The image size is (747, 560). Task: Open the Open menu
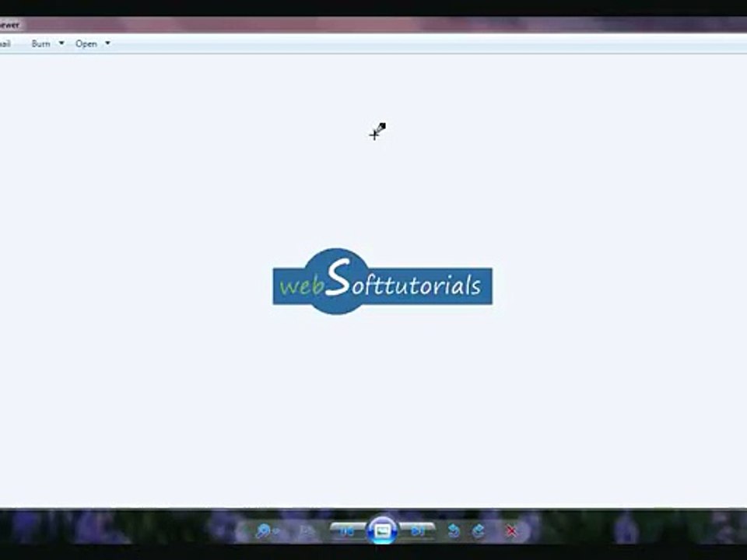pyautogui.click(x=86, y=44)
